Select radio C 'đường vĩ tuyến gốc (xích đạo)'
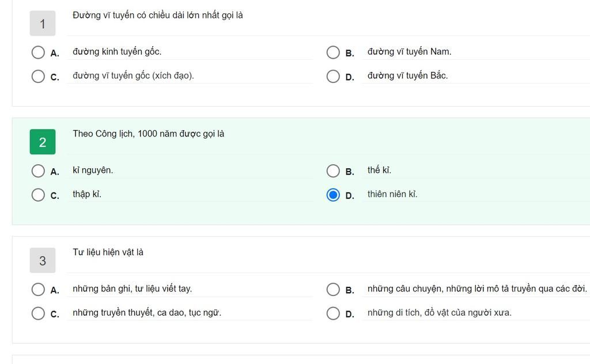 [38, 76]
